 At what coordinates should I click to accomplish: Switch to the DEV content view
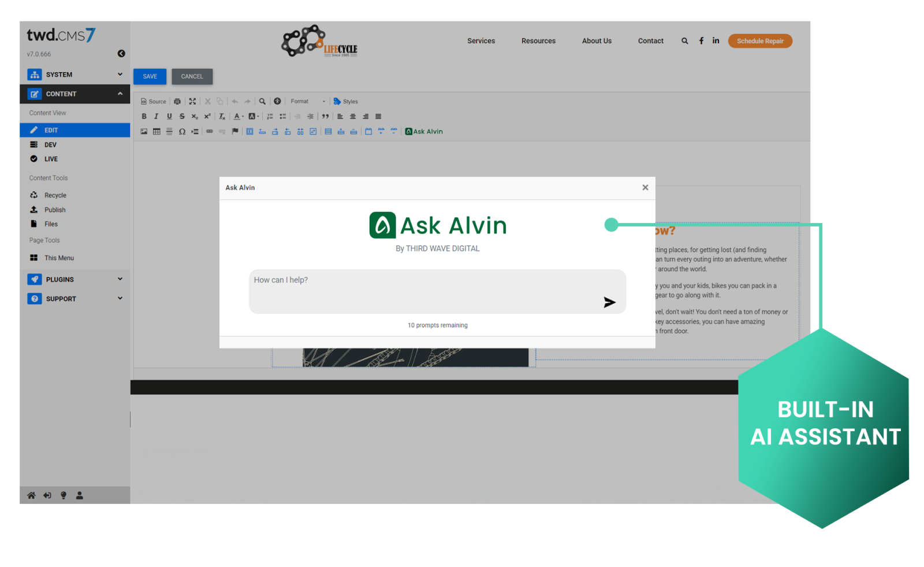tap(51, 145)
